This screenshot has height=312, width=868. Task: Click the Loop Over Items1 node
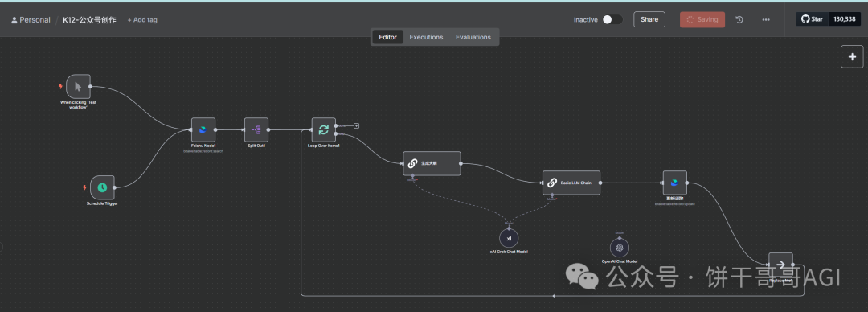pyautogui.click(x=324, y=129)
